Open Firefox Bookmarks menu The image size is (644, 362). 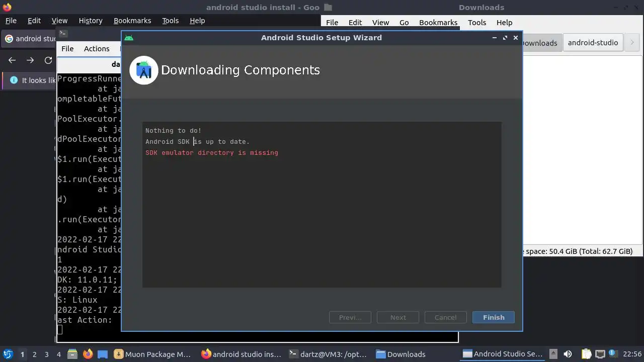pyautogui.click(x=132, y=21)
